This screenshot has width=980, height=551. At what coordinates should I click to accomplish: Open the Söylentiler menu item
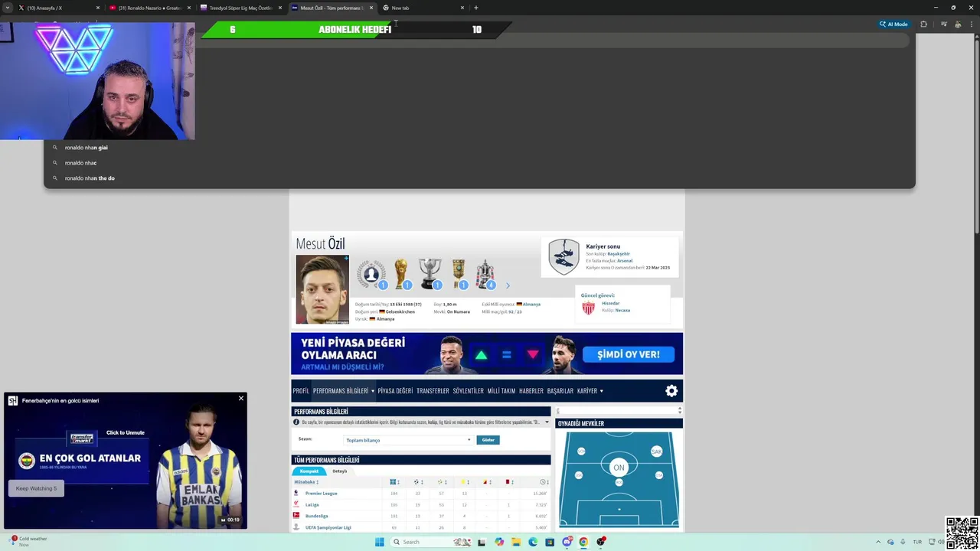(468, 391)
